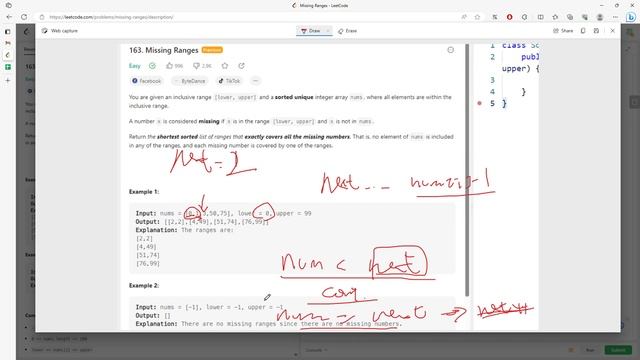Open the browser Settings and more menu
The image size is (640, 360).
[x=615, y=17]
